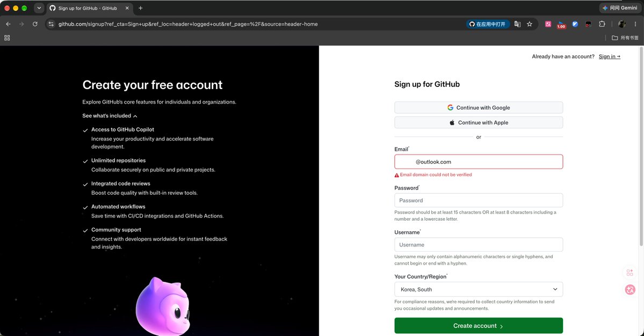Click the floating pink translate icon

pos(630,290)
